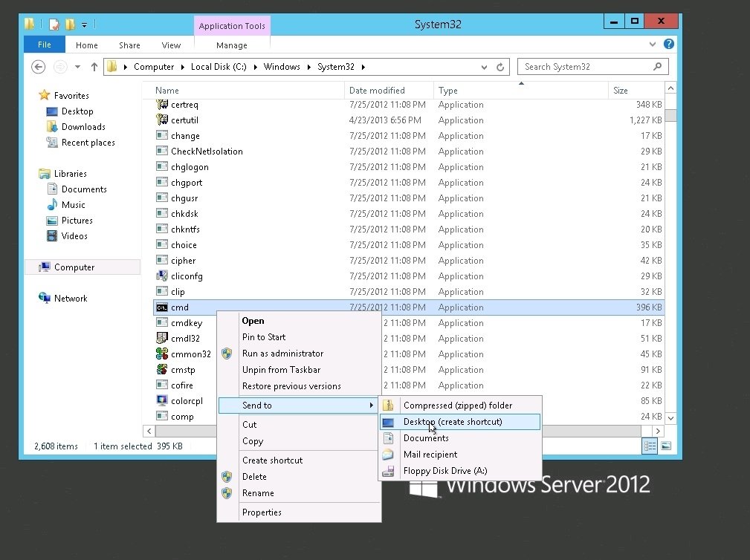Expand the ribbon with the chevron
This screenshot has width=750, height=560.
pyautogui.click(x=653, y=45)
